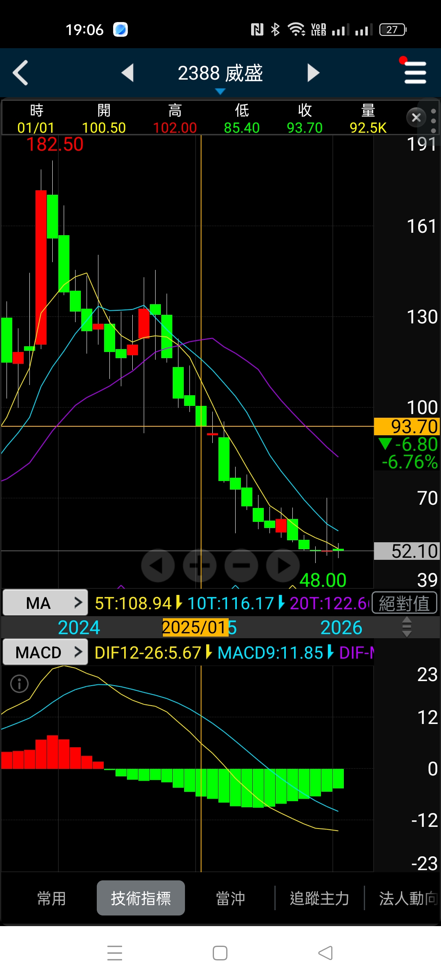Open the three-dot options icon
Screen dimensions: 441x980
click(x=434, y=121)
